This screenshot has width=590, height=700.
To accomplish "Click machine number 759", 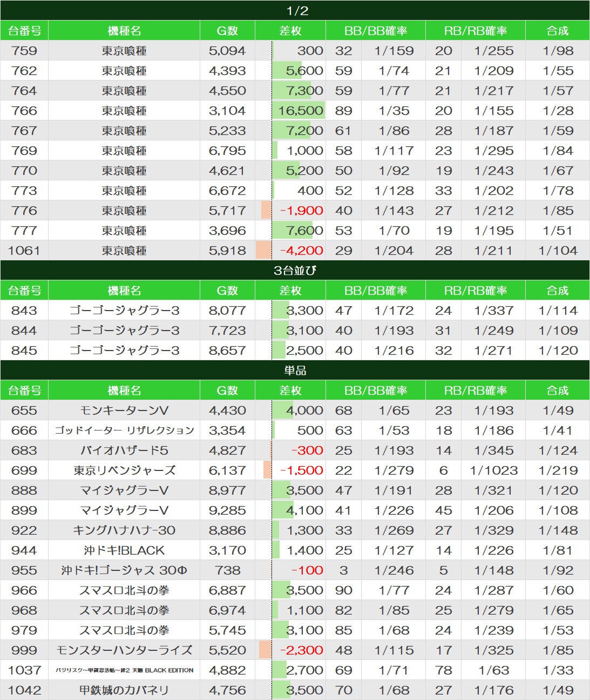I will [x=24, y=51].
